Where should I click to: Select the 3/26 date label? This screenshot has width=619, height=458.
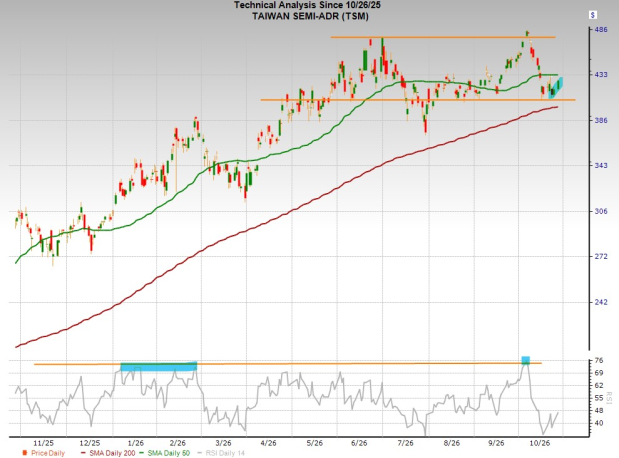pos(223,443)
